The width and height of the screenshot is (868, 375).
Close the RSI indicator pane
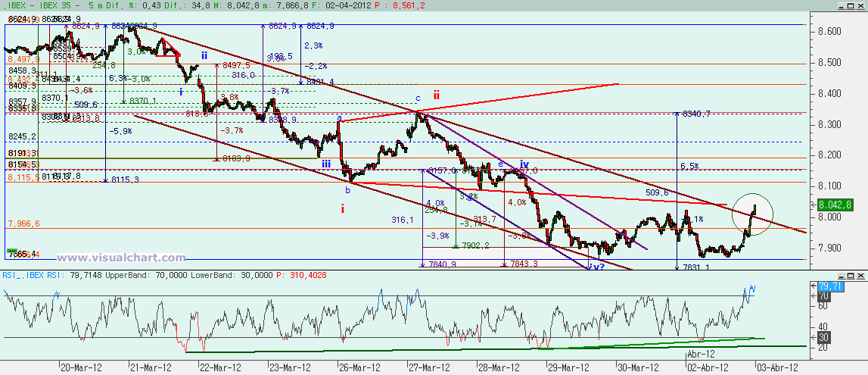tap(861, 275)
